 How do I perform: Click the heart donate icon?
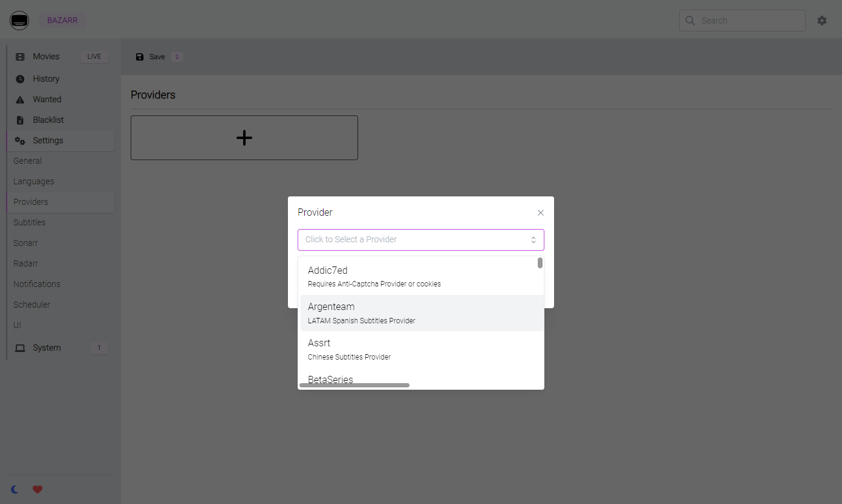[38, 489]
